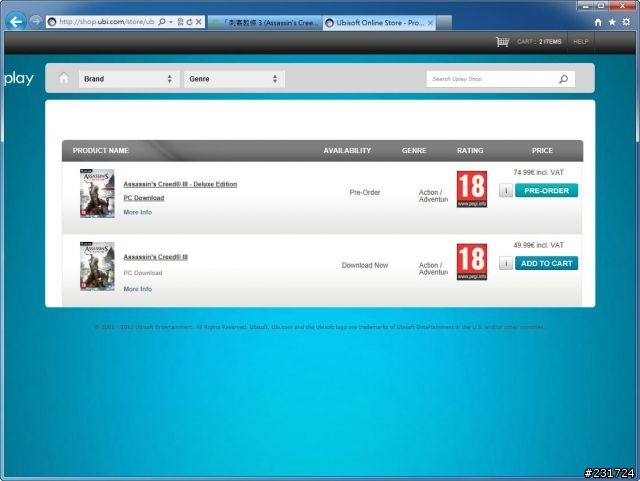
Task: Click the store home icon beside Brand
Action: (x=63, y=78)
